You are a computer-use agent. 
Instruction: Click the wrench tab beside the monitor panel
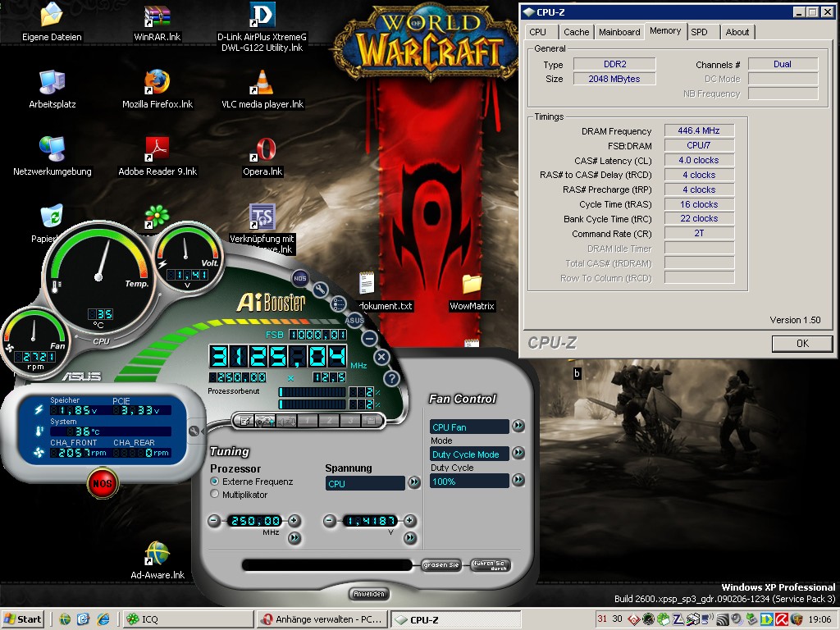(x=194, y=431)
